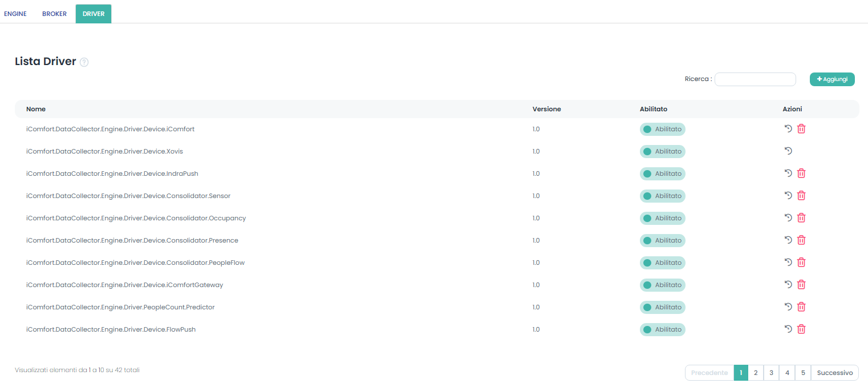Image resolution: width=868 pixels, height=387 pixels.
Task: Click the help icon beside Lista Driver
Action: (x=84, y=62)
